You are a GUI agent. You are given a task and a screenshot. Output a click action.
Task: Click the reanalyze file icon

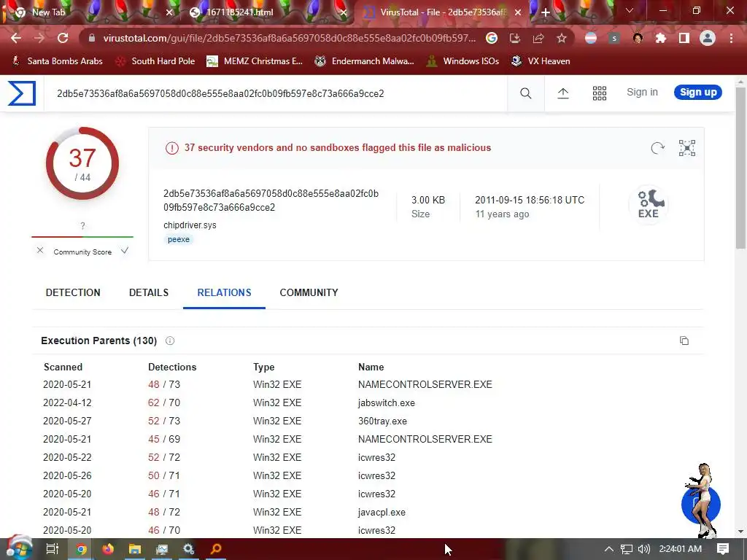click(657, 148)
